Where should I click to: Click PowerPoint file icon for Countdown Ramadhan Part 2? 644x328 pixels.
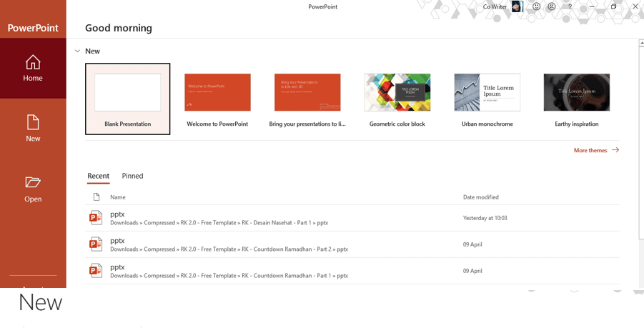pos(96,244)
